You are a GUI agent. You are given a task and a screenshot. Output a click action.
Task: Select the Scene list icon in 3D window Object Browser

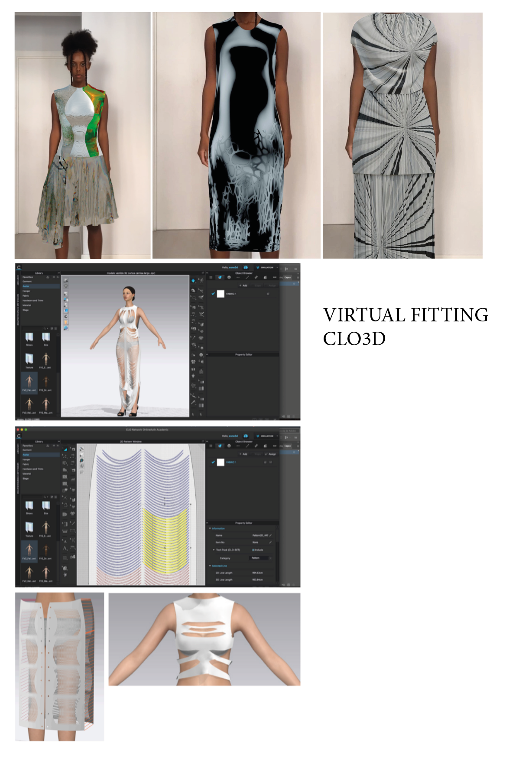point(211,277)
